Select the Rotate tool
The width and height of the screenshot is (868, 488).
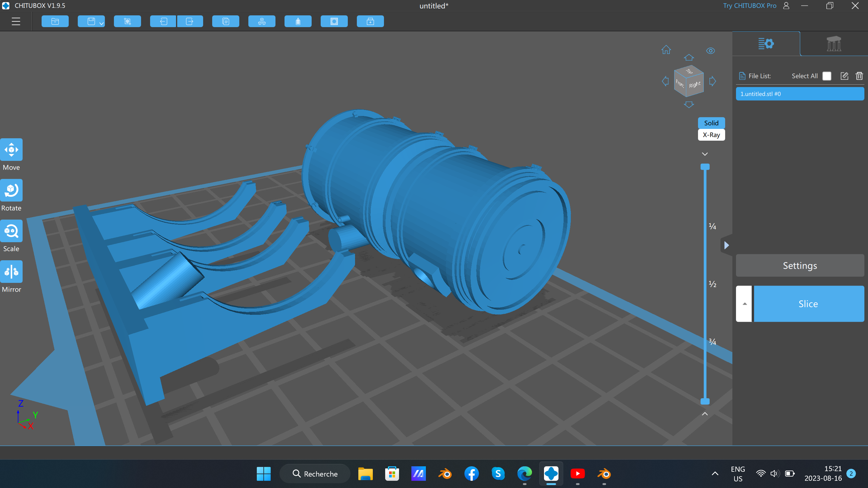click(11, 190)
